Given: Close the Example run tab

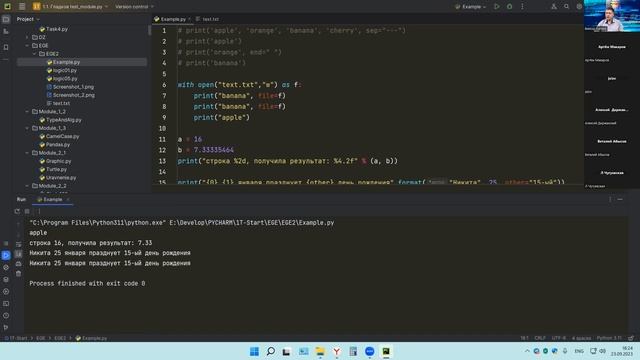Looking at the screenshot, I should coord(68,199).
